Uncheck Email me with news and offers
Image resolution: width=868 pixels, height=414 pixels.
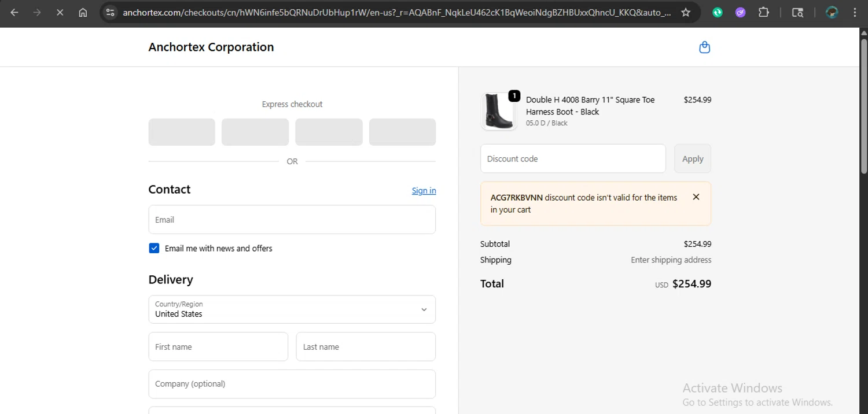[x=154, y=248]
